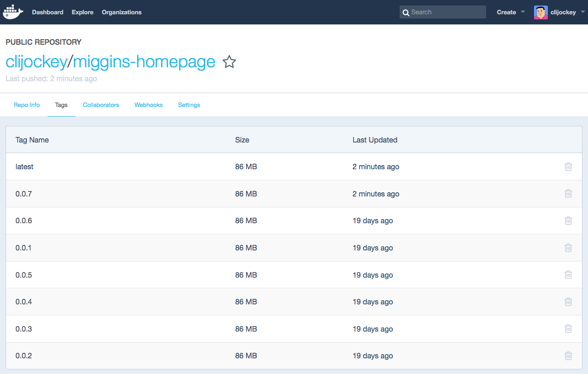Click the 86 MB size of latest tag
Screen dimensions: 588x374
pos(246,167)
